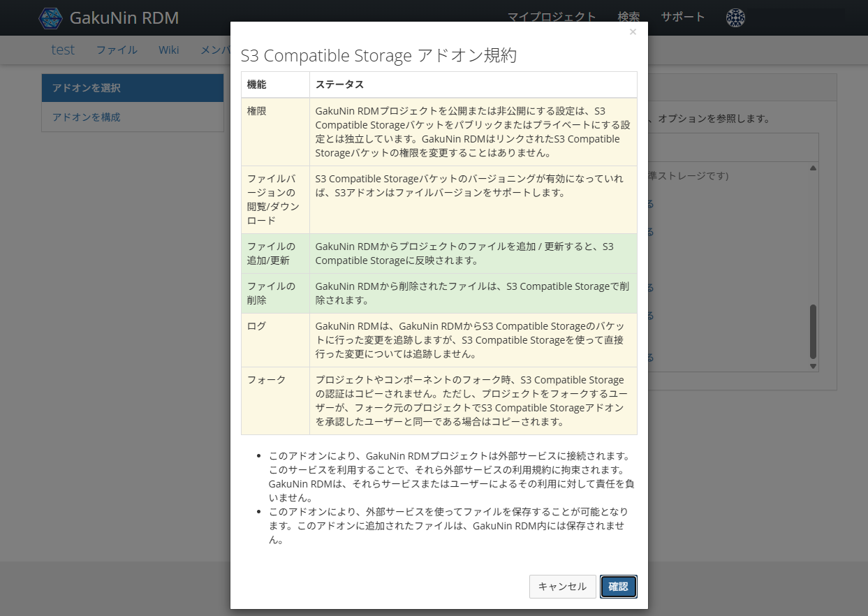Open 検索 in the top navigation
The image size is (868, 616).
pos(628,17)
